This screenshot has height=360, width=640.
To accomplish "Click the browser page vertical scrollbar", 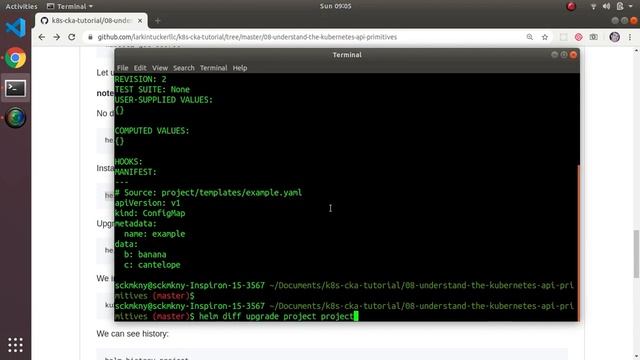I will point(636,253).
